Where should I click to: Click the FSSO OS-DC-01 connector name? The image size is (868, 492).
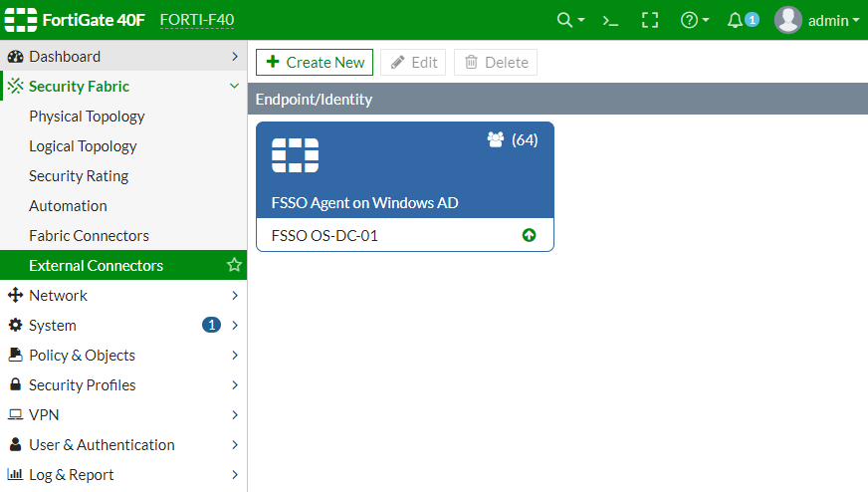click(x=325, y=236)
